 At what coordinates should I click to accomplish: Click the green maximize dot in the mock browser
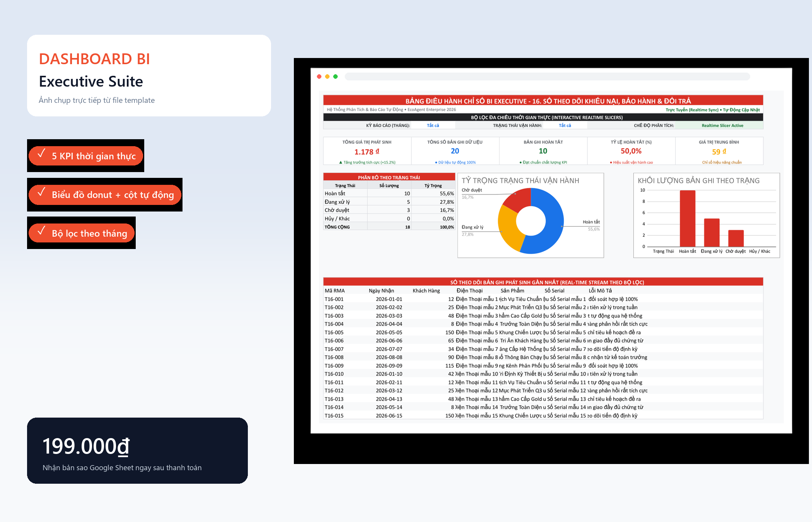pos(335,77)
